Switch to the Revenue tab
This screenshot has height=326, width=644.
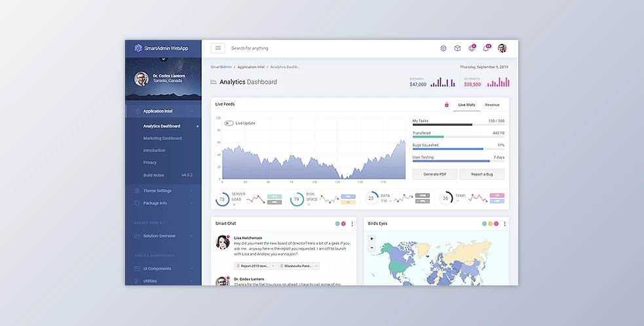click(492, 105)
